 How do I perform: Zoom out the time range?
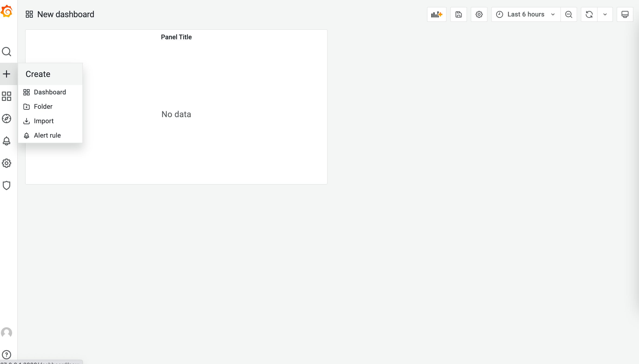click(x=568, y=14)
